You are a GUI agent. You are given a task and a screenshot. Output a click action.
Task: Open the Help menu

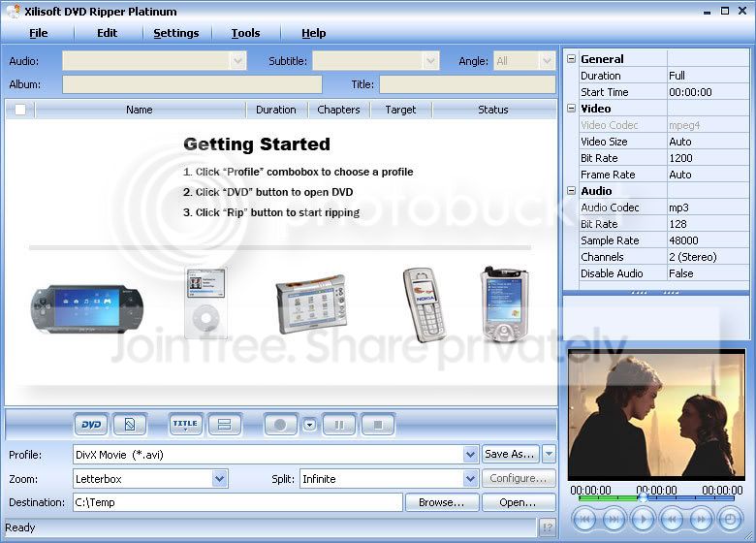[x=314, y=33]
